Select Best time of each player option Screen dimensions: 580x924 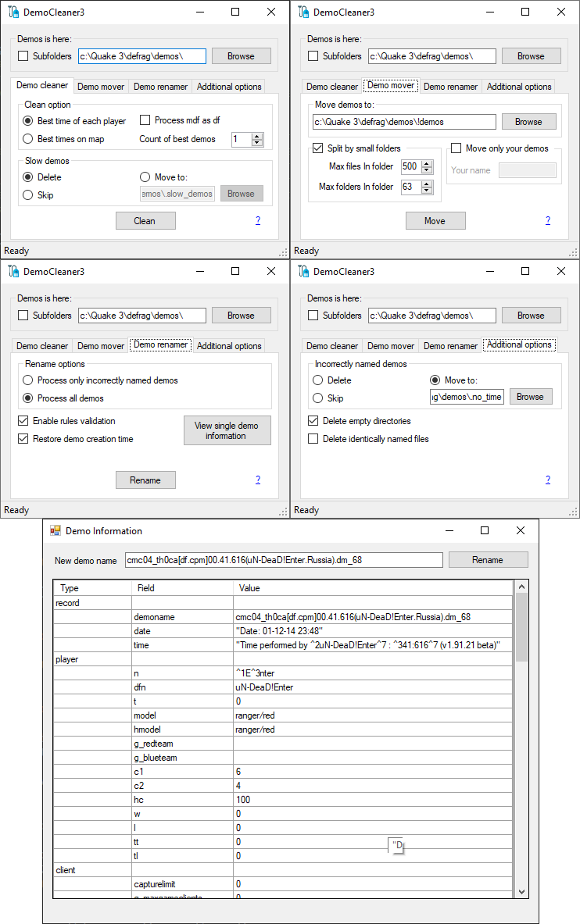pyautogui.click(x=27, y=121)
